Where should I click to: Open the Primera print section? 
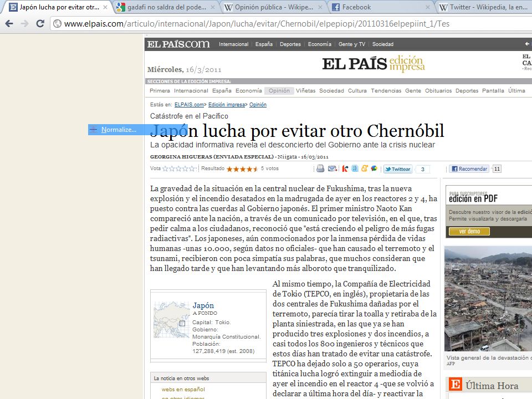[160, 90]
